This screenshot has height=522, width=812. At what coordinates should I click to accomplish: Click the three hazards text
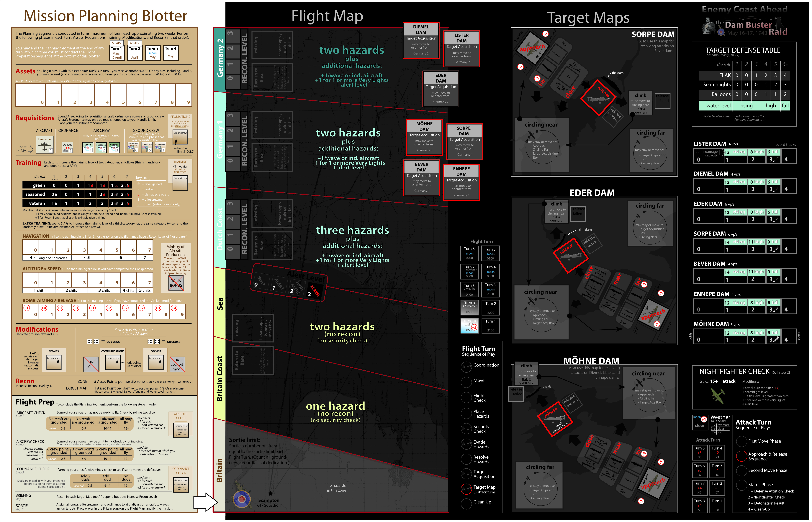pyautogui.click(x=352, y=230)
